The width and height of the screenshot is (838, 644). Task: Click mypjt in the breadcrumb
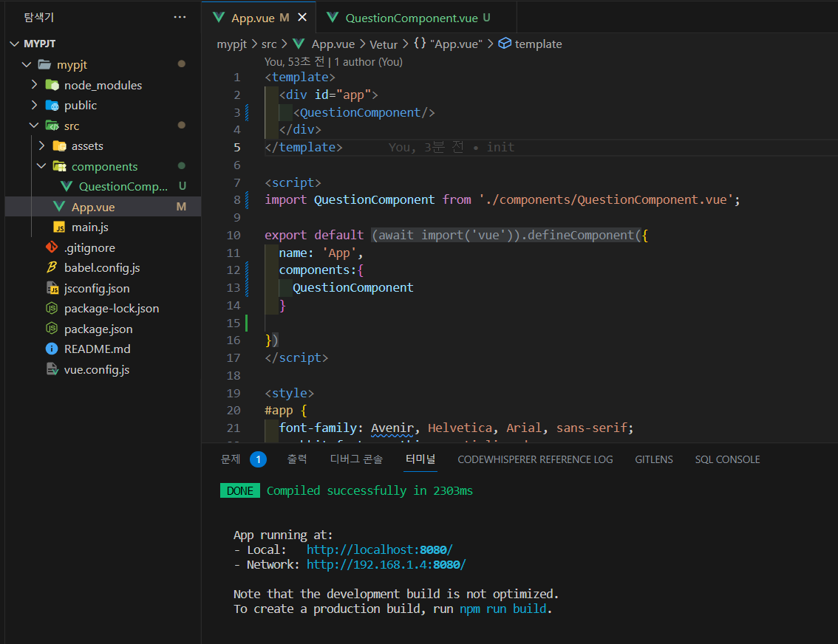click(x=232, y=44)
